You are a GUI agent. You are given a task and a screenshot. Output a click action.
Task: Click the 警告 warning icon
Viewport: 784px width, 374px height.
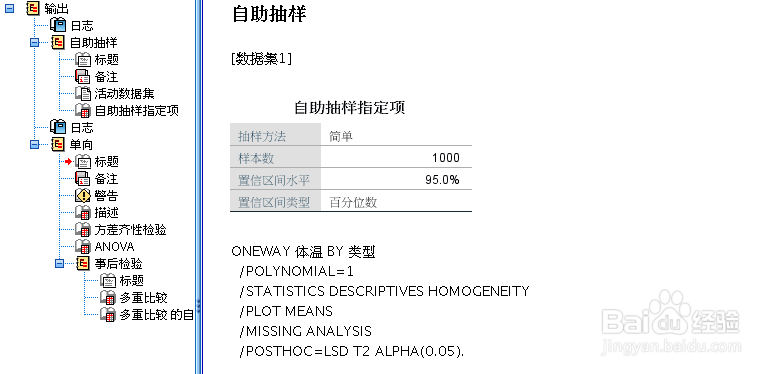[82, 196]
